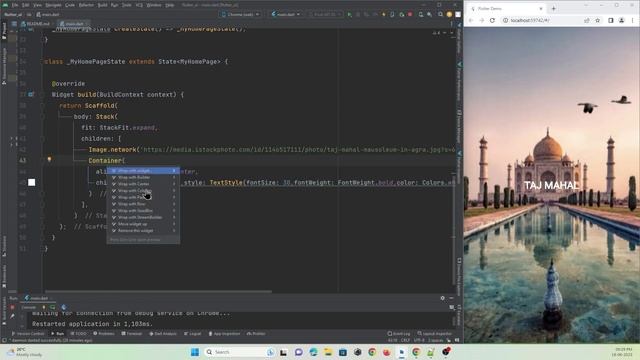This screenshot has width=640, height=360.
Task: Click the Chrome side panel icon
Action: [x=611, y=20]
